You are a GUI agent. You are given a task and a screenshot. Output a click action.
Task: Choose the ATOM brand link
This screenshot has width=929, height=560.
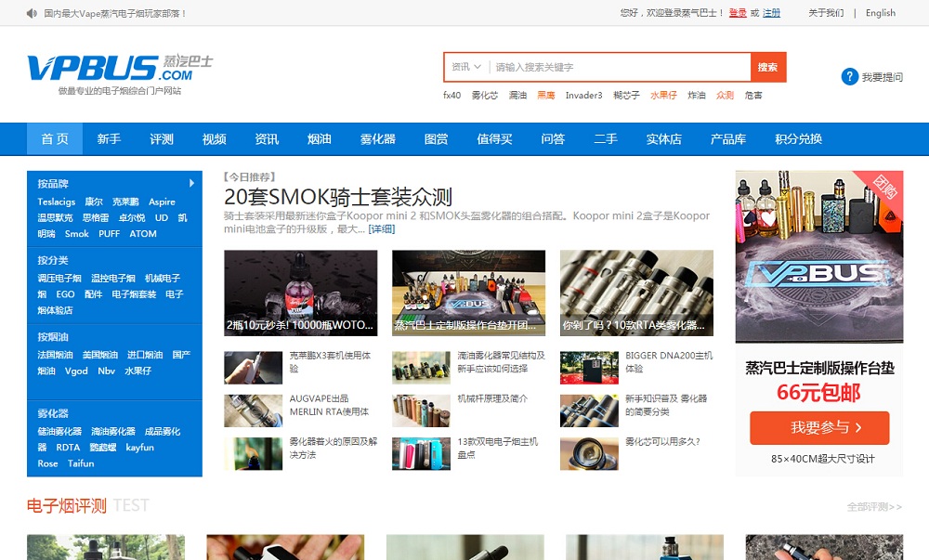point(143,234)
